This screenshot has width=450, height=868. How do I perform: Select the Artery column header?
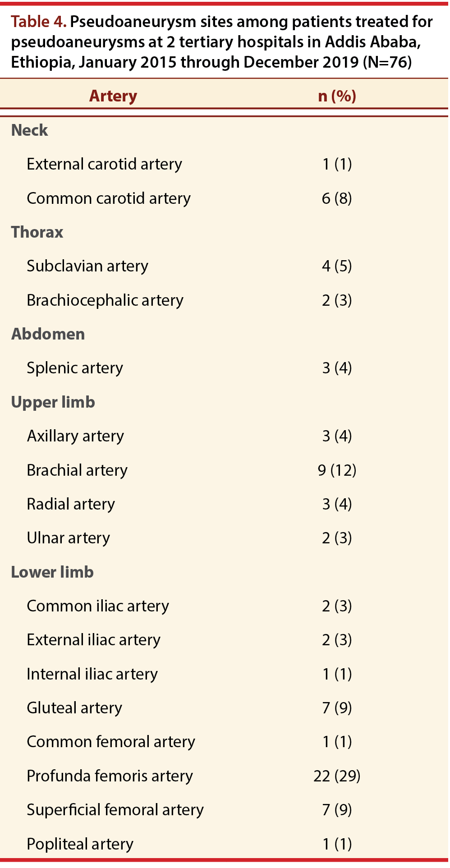coord(113,96)
